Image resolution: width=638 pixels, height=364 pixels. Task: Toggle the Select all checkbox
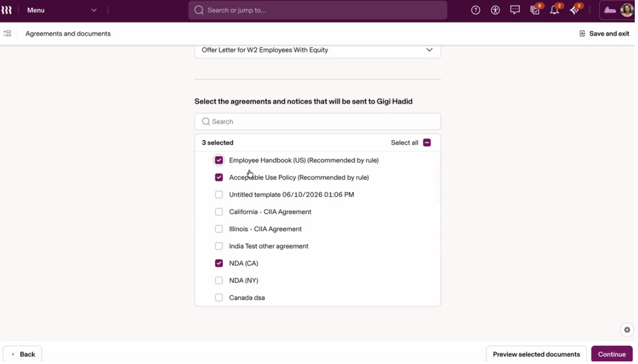point(427,142)
